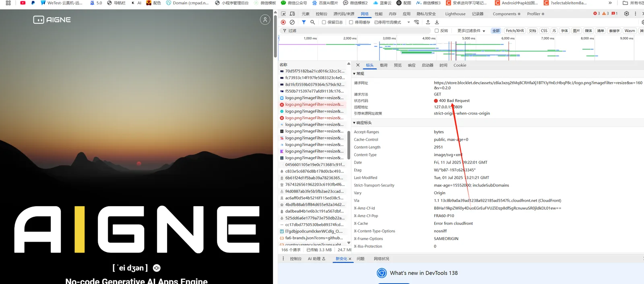
Task: Select CSS type filter
Action: tap(544, 31)
